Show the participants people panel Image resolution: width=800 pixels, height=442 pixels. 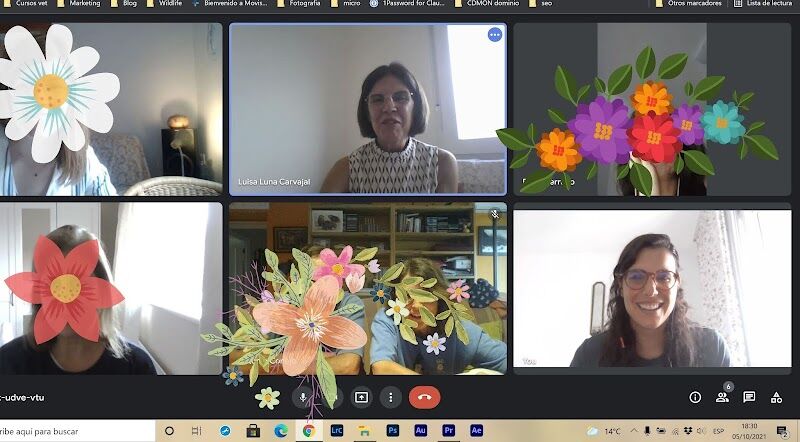pyautogui.click(x=722, y=397)
